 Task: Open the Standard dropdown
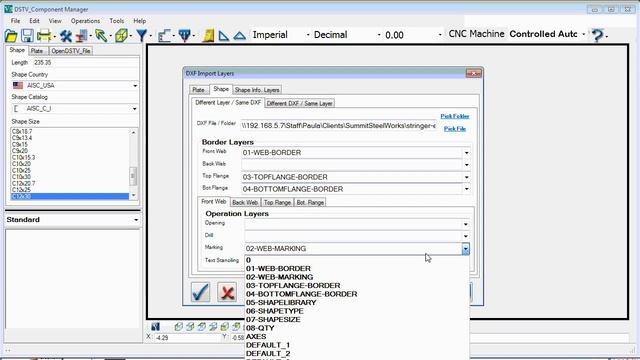pyautogui.click(x=136, y=220)
